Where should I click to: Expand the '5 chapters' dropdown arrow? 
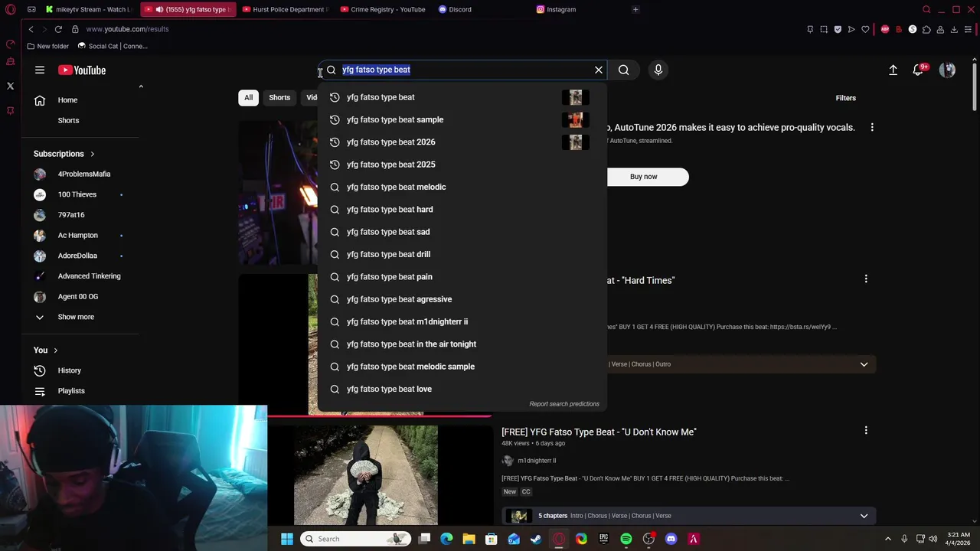click(x=864, y=516)
